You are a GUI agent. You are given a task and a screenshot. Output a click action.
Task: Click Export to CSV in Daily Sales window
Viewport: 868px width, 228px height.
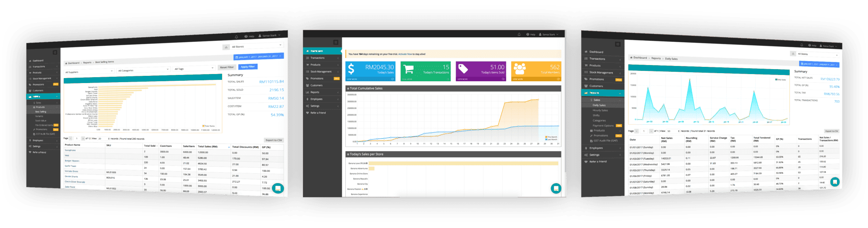coord(832,131)
